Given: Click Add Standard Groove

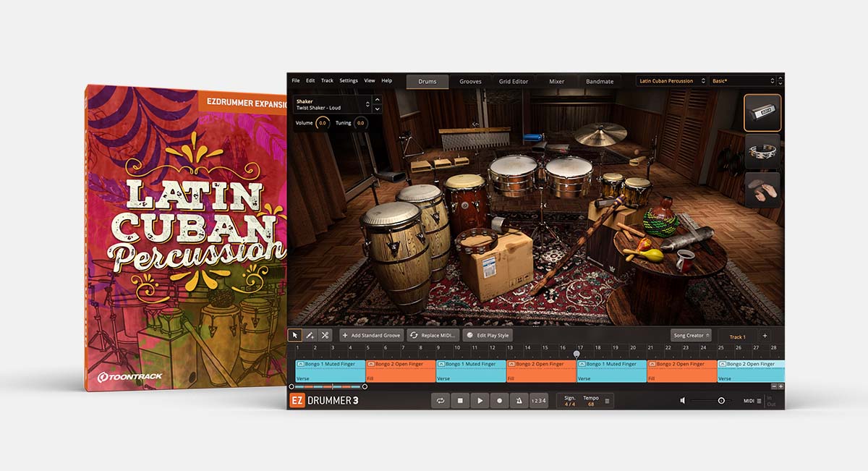Looking at the screenshot, I should pyautogui.click(x=371, y=334).
